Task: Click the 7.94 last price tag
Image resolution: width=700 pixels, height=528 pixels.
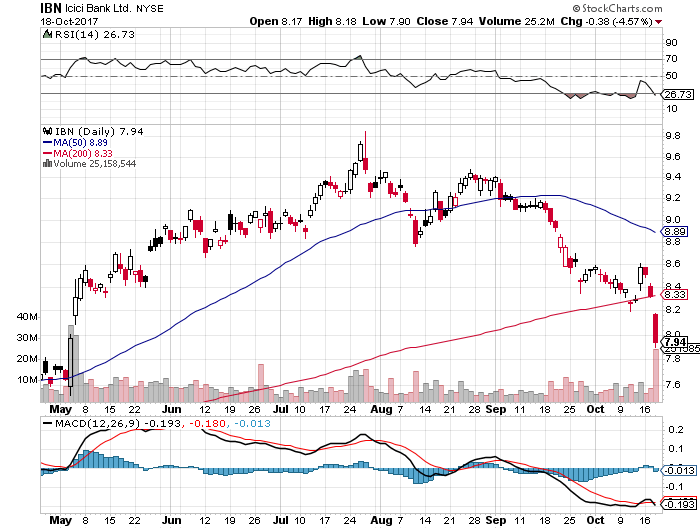Action: coord(673,341)
